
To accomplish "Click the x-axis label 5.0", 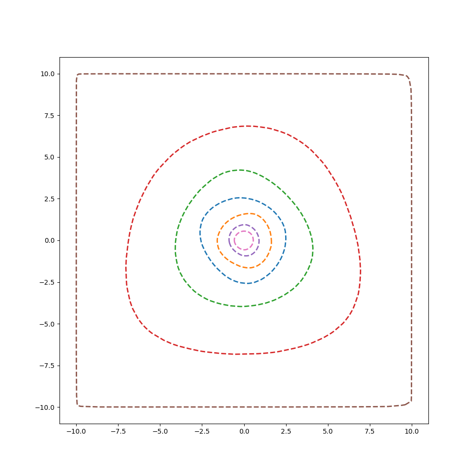I will (x=328, y=431).
